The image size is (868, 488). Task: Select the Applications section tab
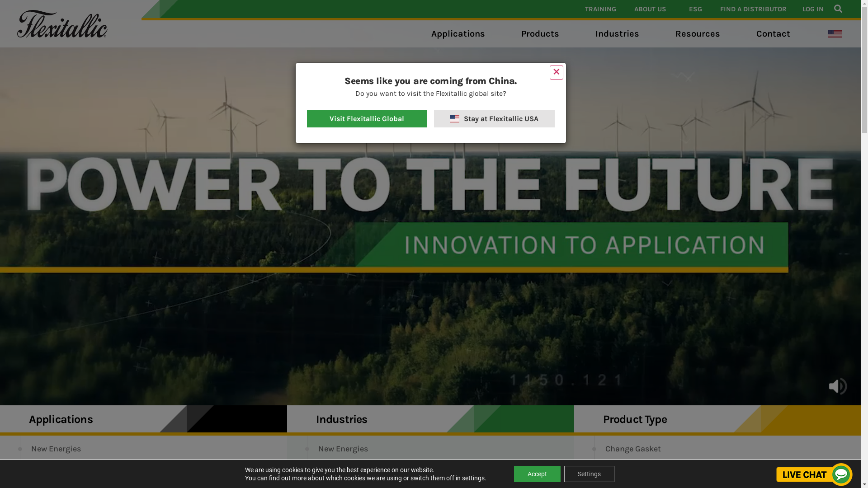pyautogui.click(x=143, y=419)
